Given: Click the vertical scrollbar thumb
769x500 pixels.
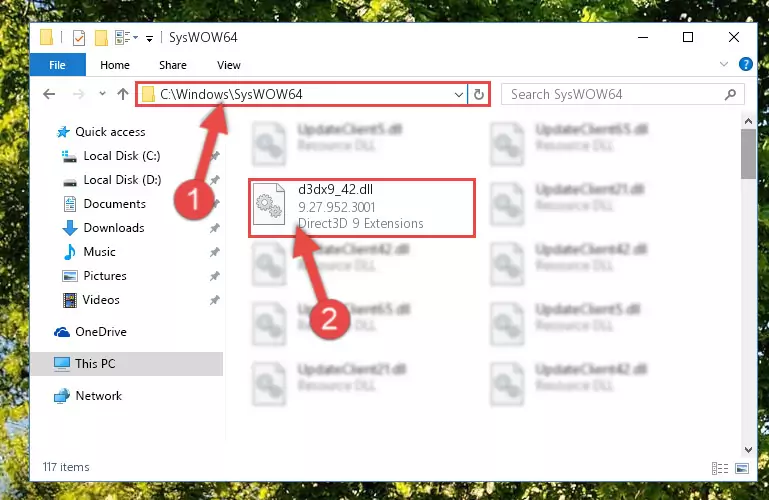Looking at the screenshot, I should click(748, 154).
